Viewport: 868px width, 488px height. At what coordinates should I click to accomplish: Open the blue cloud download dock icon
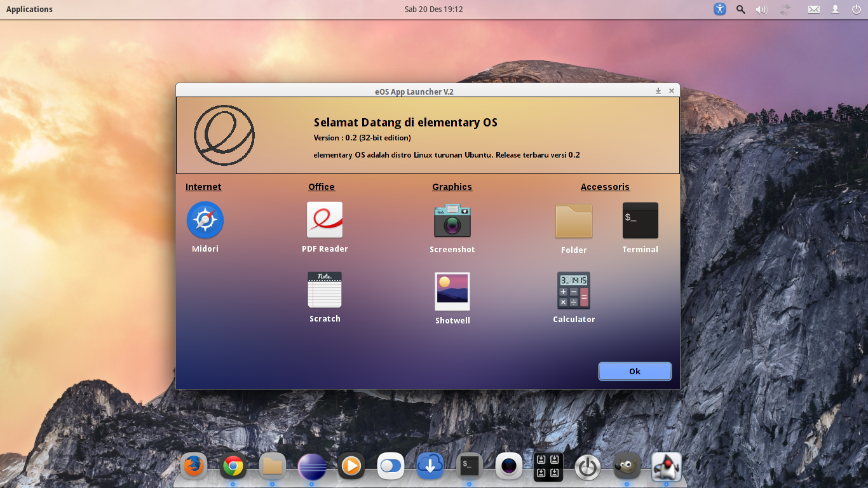[430, 467]
